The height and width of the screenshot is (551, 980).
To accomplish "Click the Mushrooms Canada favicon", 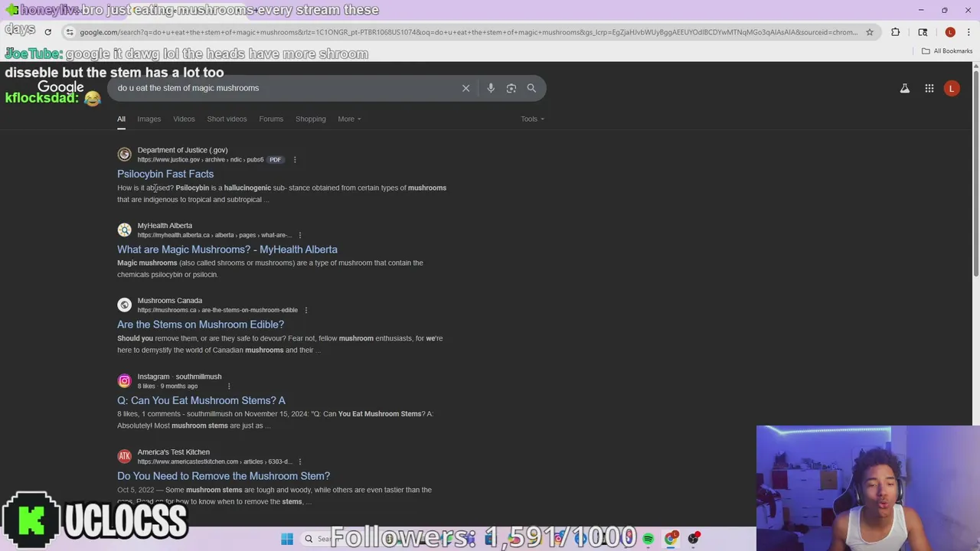I will pyautogui.click(x=124, y=305).
